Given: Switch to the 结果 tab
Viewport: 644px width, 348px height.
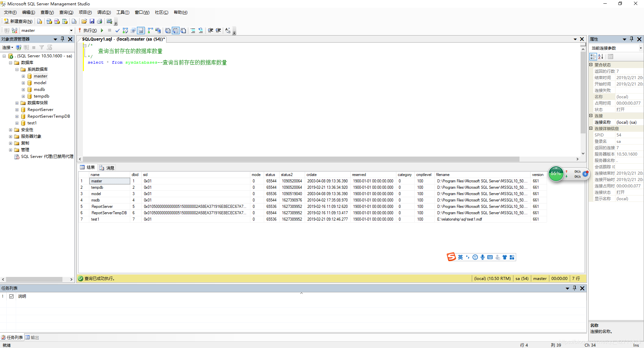Looking at the screenshot, I should (88, 167).
